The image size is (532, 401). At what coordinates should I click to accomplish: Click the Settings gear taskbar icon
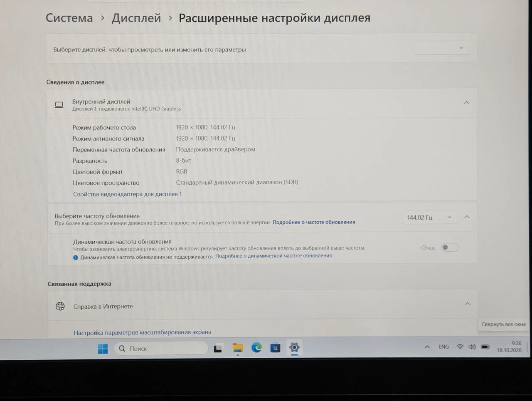click(294, 347)
